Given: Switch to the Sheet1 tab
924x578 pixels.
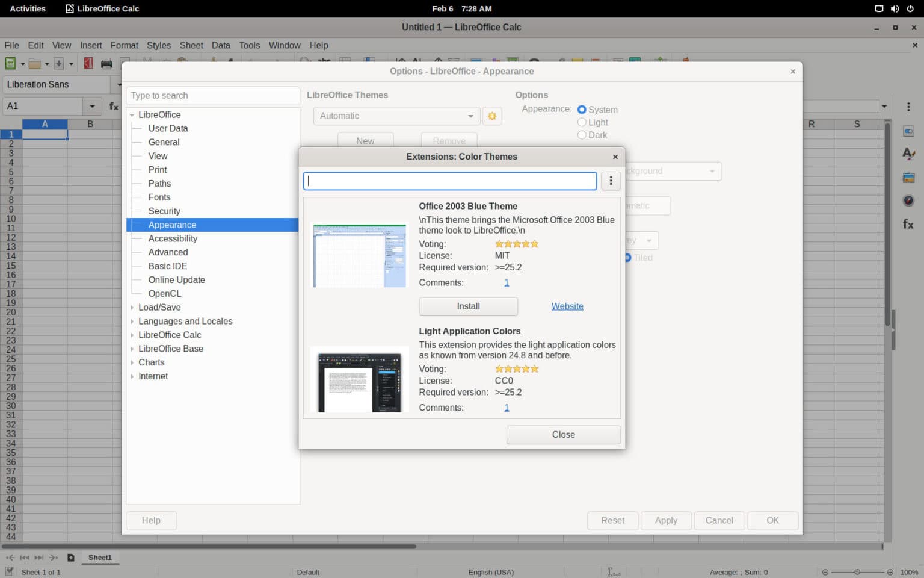Looking at the screenshot, I should 100,557.
